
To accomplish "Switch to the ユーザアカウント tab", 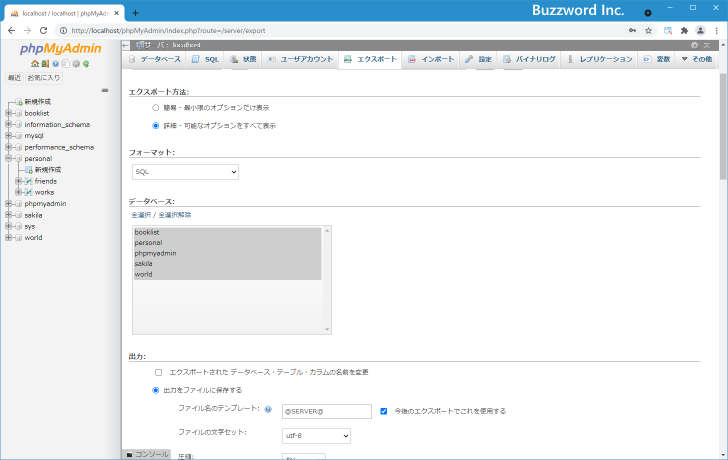I will tap(300, 59).
